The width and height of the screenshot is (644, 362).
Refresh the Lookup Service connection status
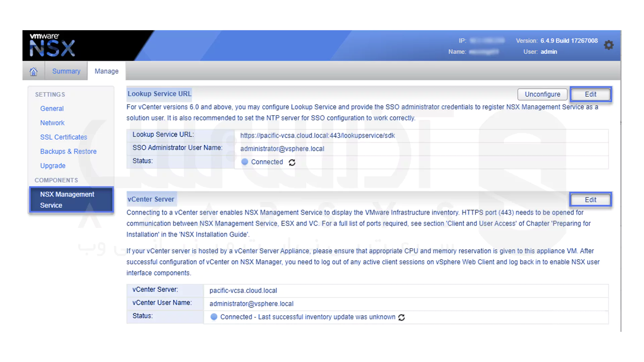click(x=292, y=162)
